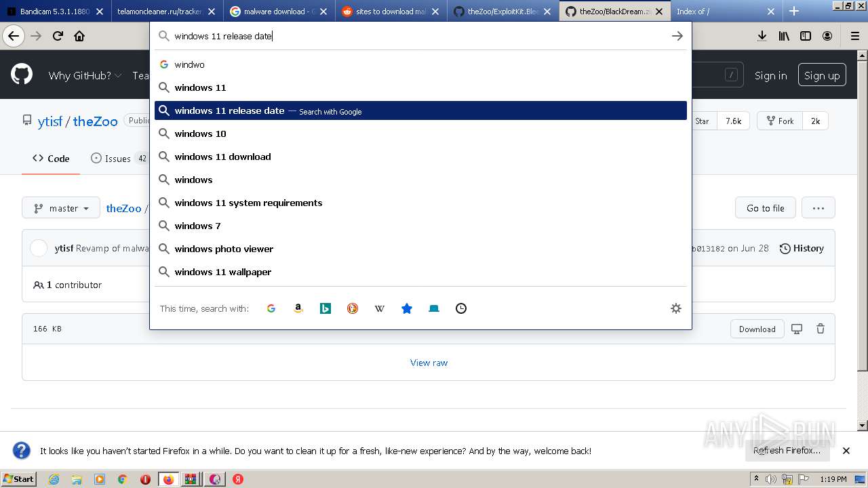Delete this file trash icon
The width and height of the screenshot is (868, 488).
[x=821, y=329]
